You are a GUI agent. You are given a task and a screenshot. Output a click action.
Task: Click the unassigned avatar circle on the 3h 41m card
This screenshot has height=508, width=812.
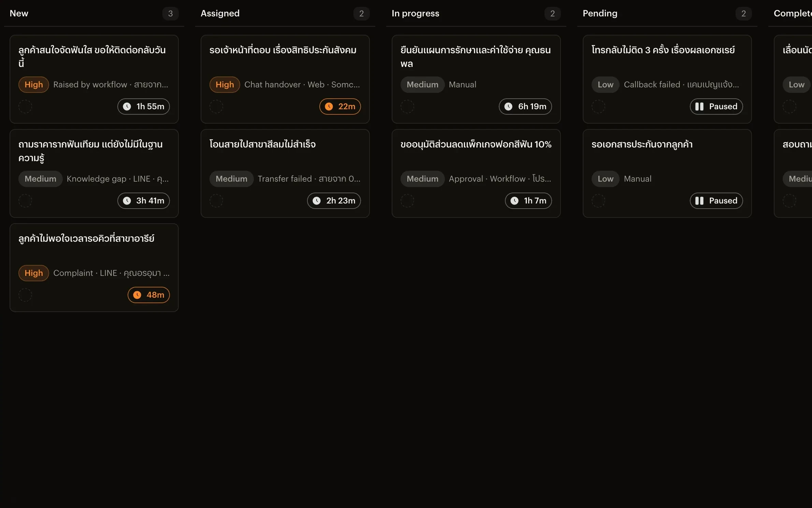point(25,201)
